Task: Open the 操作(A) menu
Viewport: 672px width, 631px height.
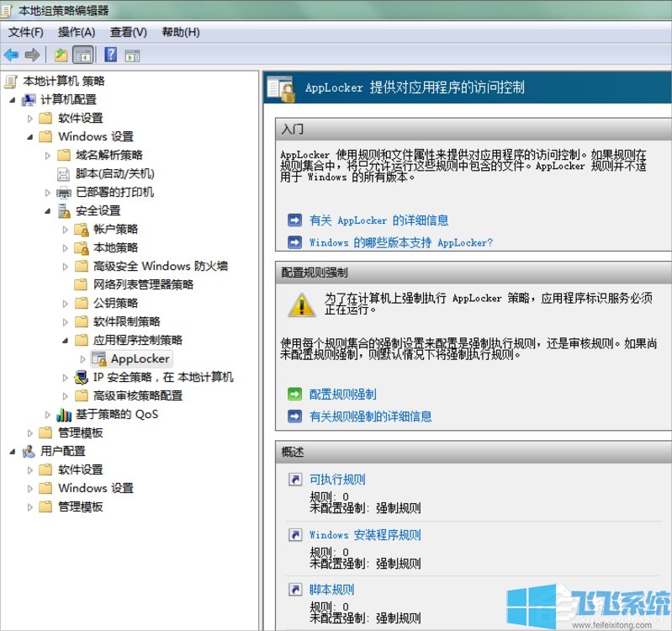Action: pyautogui.click(x=77, y=32)
